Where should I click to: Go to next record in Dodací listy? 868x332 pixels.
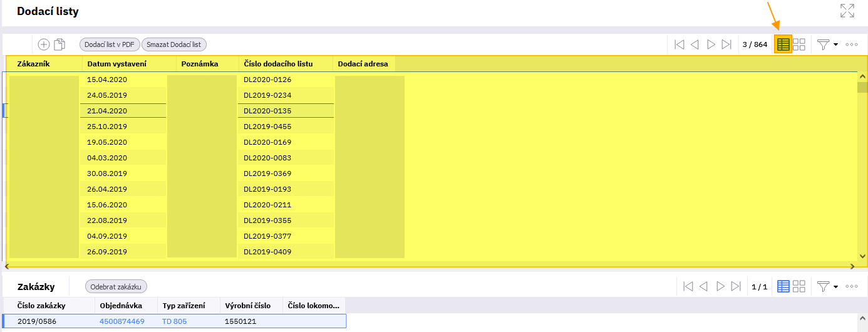click(711, 44)
